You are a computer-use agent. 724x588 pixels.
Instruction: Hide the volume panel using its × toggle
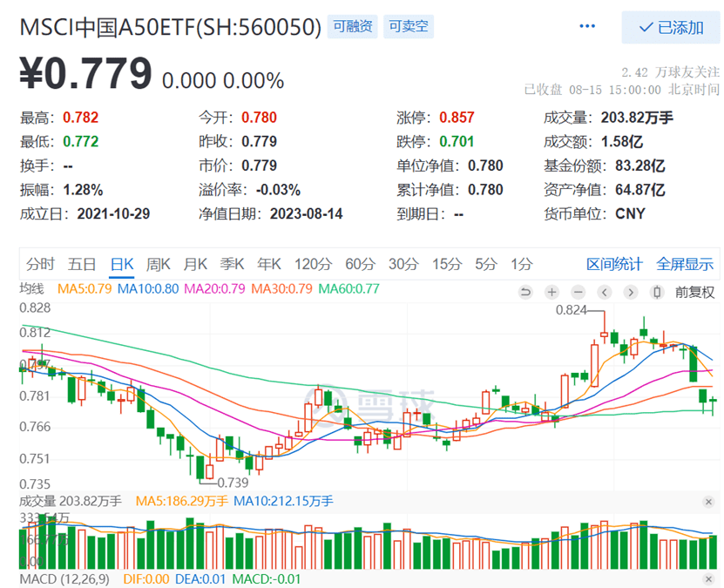pyautogui.click(x=709, y=502)
